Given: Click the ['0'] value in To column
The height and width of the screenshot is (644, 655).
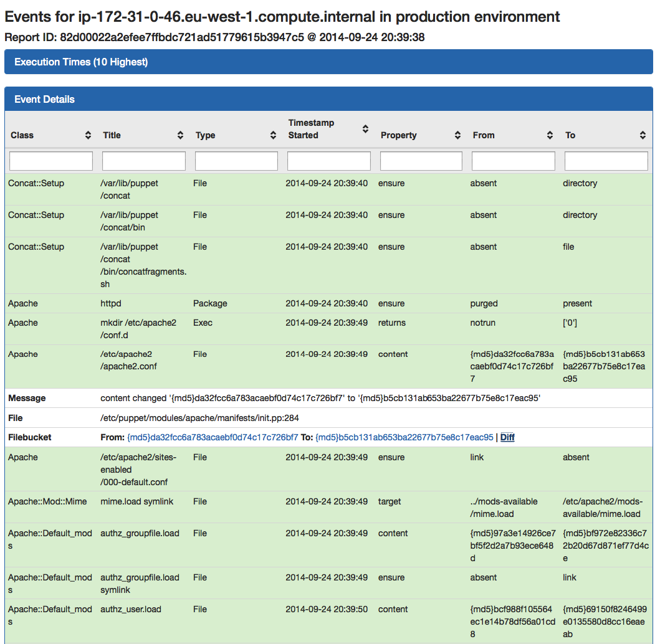Looking at the screenshot, I should point(570,323).
